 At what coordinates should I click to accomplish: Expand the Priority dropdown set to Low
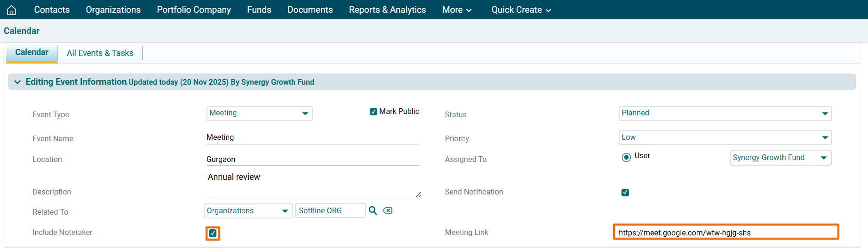pyautogui.click(x=725, y=137)
